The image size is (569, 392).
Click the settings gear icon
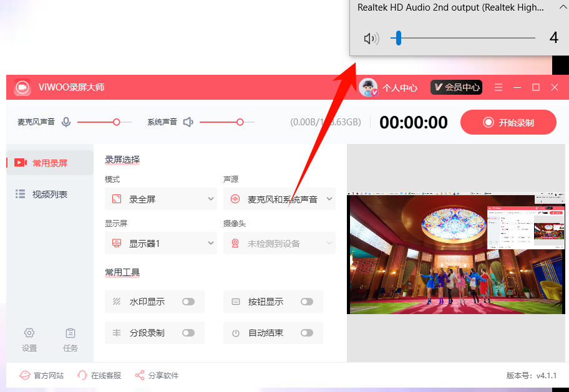(29, 333)
